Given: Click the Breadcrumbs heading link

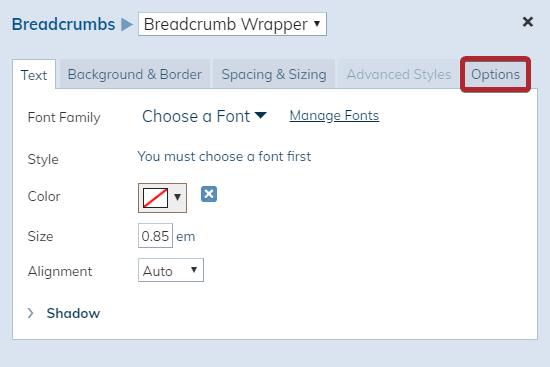Looking at the screenshot, I should pos(63,25).
